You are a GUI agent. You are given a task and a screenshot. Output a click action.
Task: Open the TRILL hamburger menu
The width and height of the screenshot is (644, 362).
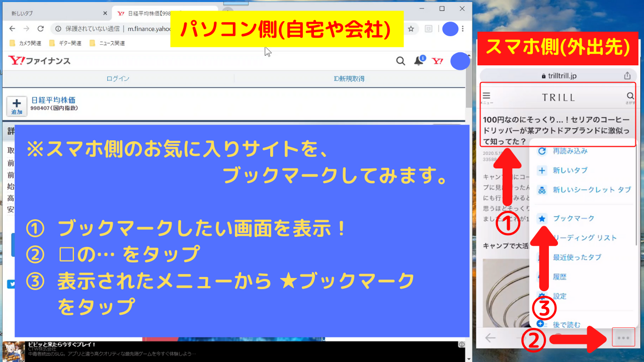pyautogui.click(x=486, y=96)
